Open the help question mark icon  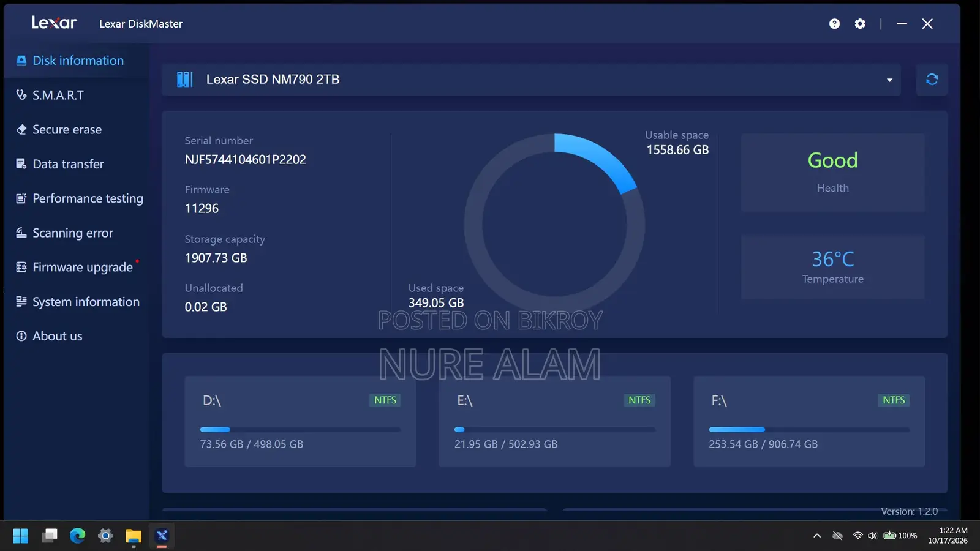(834, 24)
